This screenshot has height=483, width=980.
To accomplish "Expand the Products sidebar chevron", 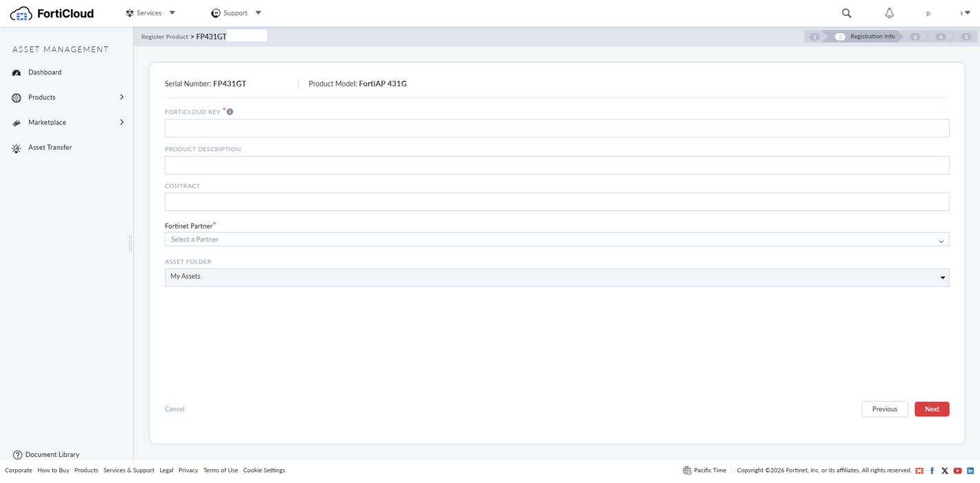I will (x=122, y=97).
